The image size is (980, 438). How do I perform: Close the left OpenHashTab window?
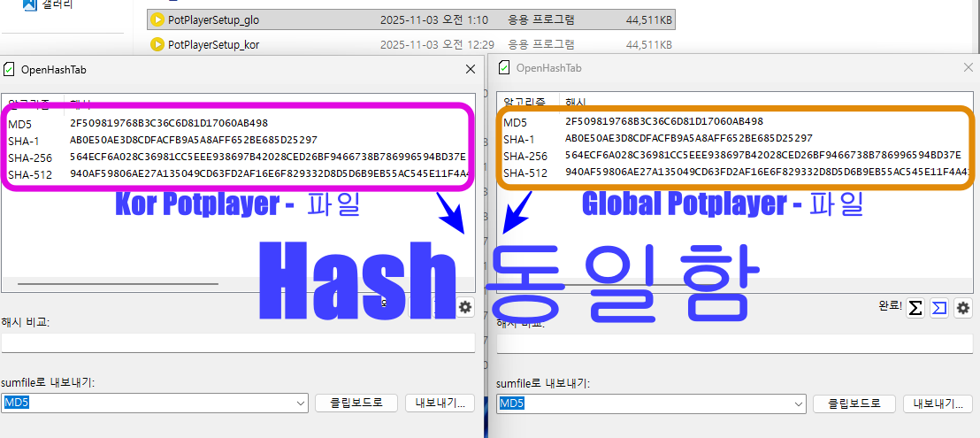pyautogui.click(x=470, y=69)
